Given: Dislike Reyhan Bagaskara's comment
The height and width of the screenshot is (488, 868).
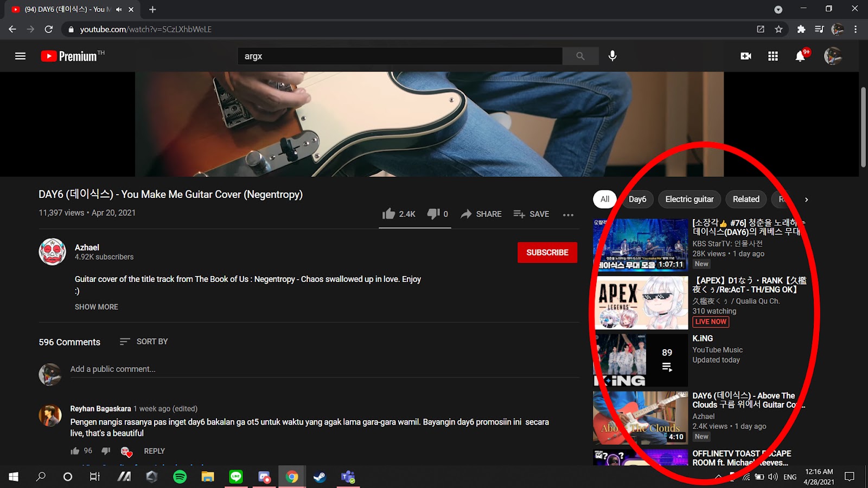Looking at the screenshot, I should [x=106, y=451].
